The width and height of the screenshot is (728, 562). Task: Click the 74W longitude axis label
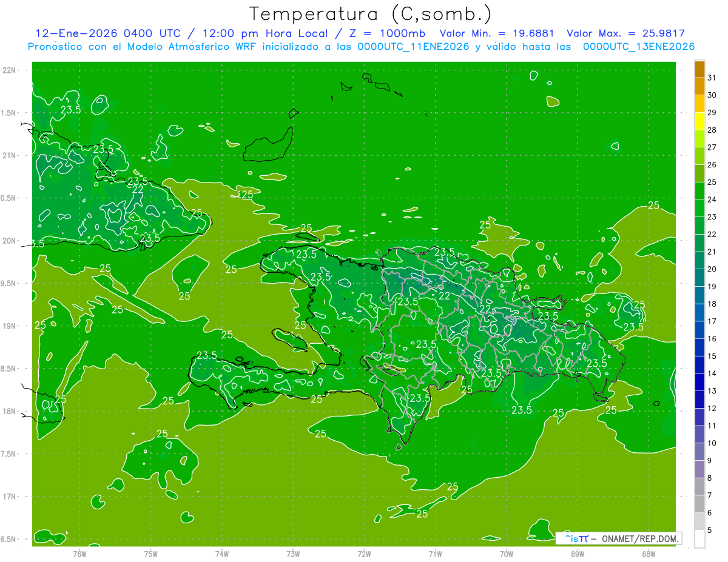point(222,554)
